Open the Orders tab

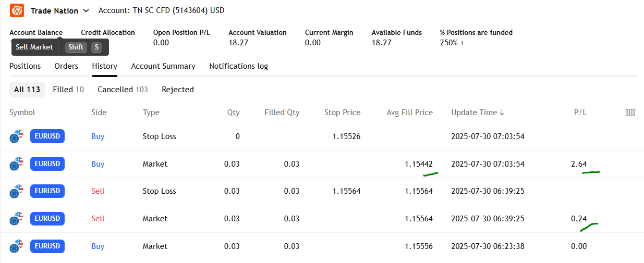pyautogui.click(x=66, y=66)
